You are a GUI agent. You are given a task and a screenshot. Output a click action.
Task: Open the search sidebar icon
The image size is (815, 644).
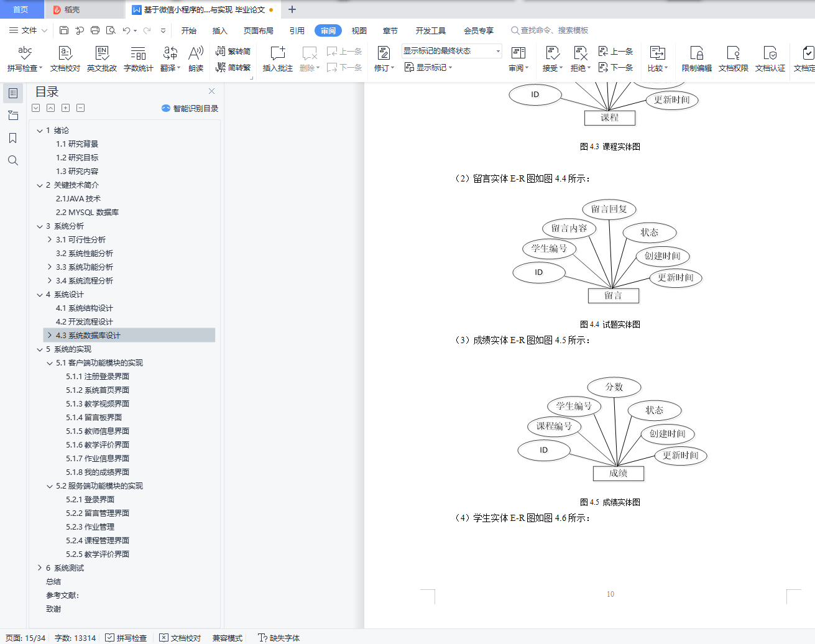click(x=12, y=160)
